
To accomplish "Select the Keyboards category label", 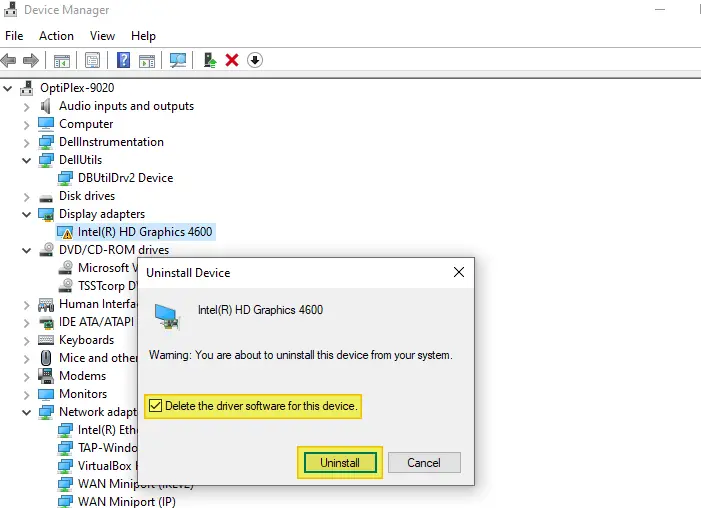I will pyautogui.click(x=86, y=340).
